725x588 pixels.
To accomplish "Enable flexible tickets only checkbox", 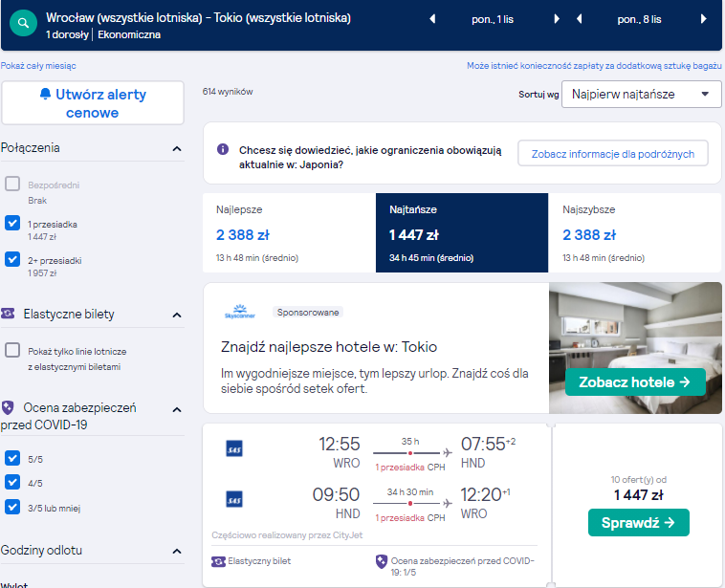I will pyautogui.click(x=12, y=350).
